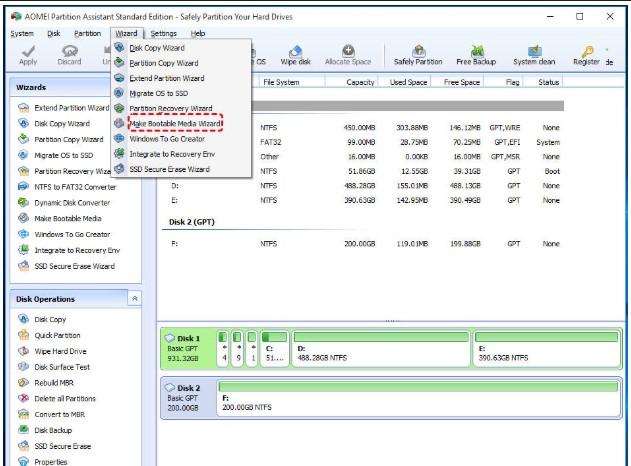Select the F: partition row under Disk 2
The image size is (631, 466).
click(x=365, y=244)
